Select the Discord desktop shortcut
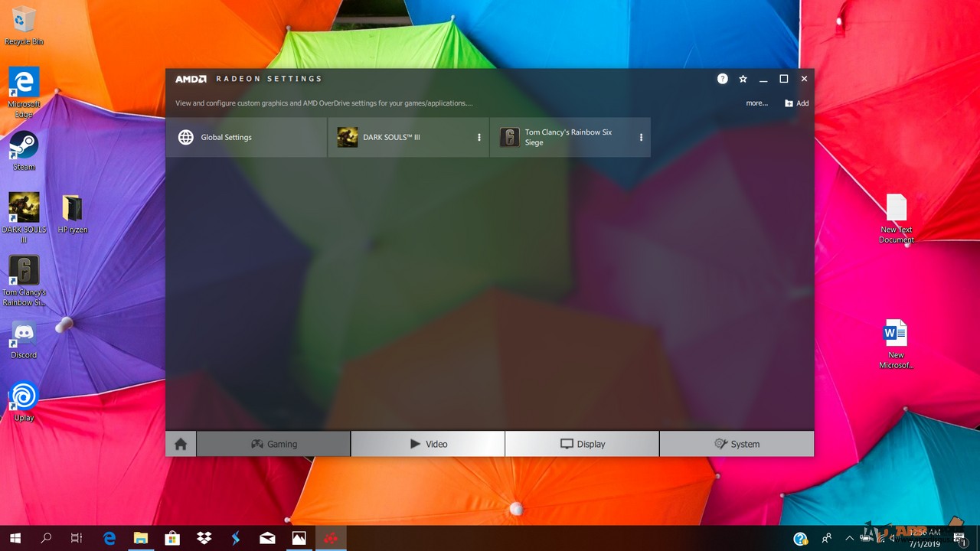Image resolution: width=980 pixels, height=551 pixels. 24,340
